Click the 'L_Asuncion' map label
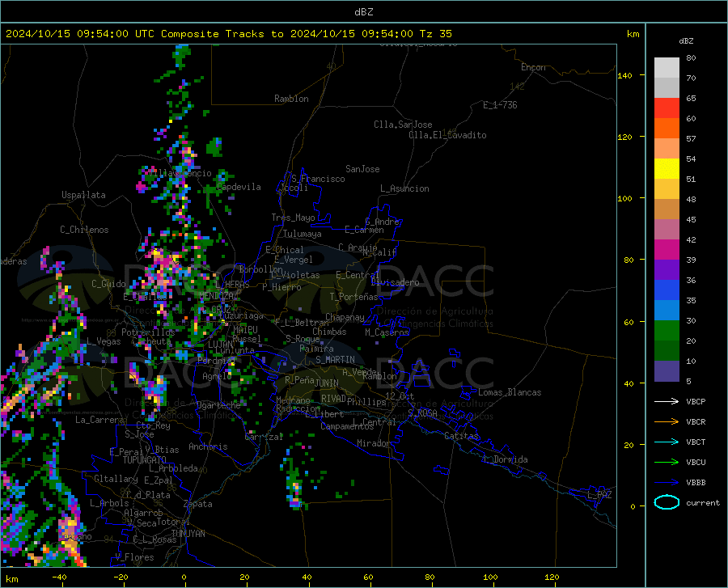This screenshot has height=588, width=728. pyautogui.click(x=404, y=188)
